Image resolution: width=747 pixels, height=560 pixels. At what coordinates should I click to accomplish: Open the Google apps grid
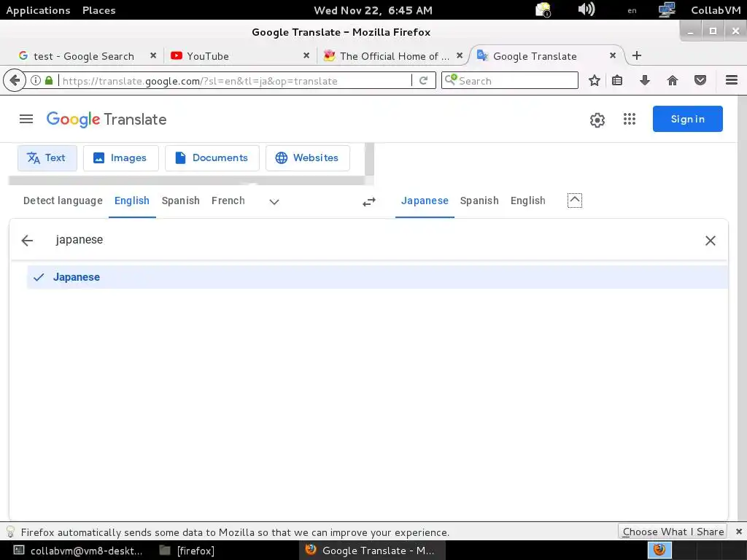(x=630, y=119)
